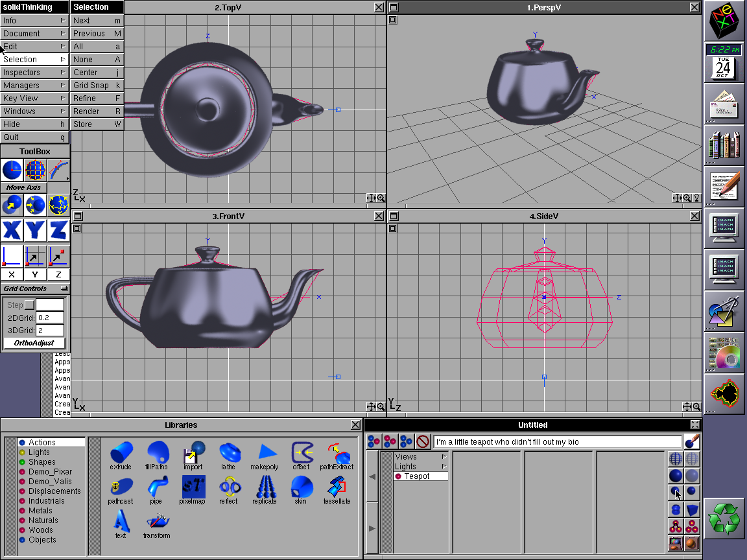
Task: Expand Lights in the Untitled hierarchy
Action: pyautogui.click(x=445, y=465)
